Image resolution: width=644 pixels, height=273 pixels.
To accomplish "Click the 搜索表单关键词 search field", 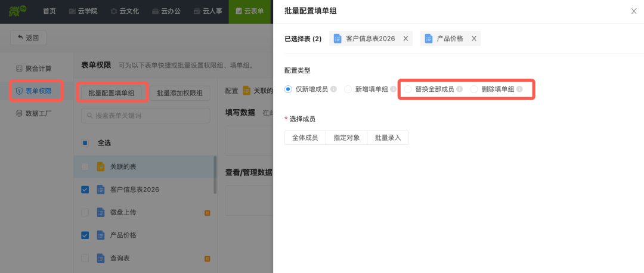I will tap(146, 115).
